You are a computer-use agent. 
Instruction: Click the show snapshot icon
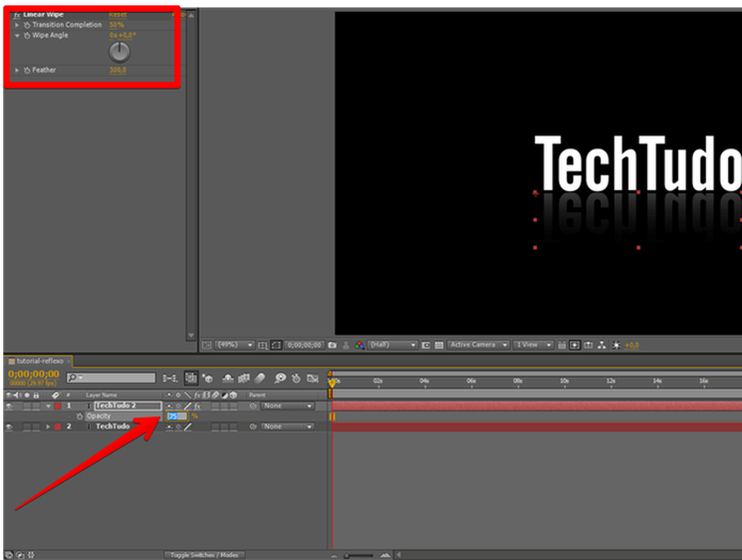pos(346,345)
